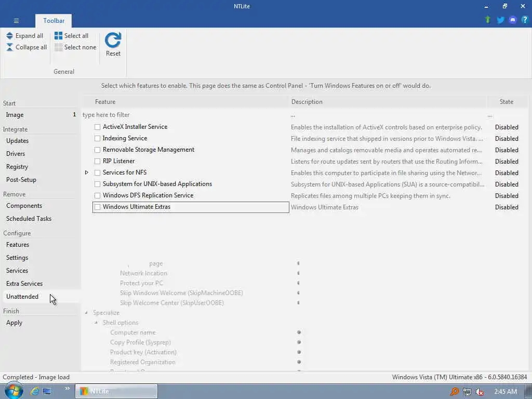The width and height of the screenshot is (532, 399).
Task: Enable Removable Storage Management checkbox
Action: [97, 150]
